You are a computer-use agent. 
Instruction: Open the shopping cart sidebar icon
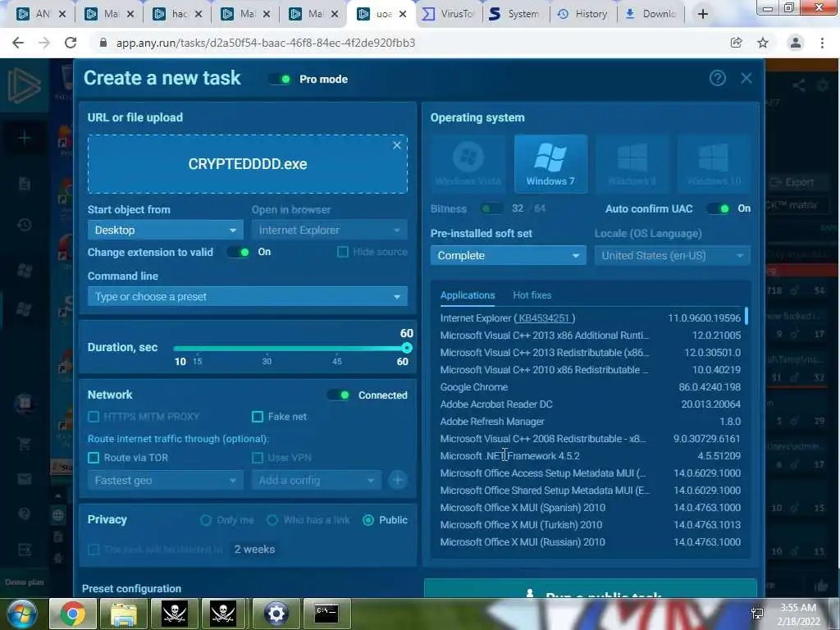pos(24,444)
